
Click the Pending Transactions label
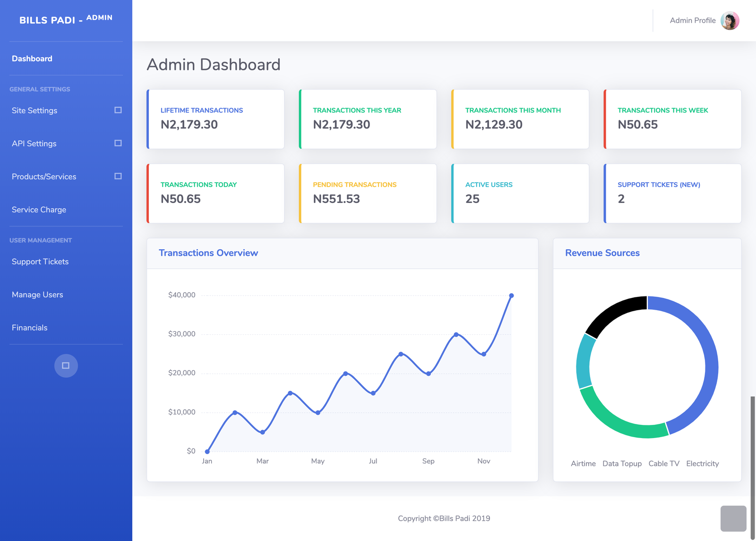coord(355,185)
